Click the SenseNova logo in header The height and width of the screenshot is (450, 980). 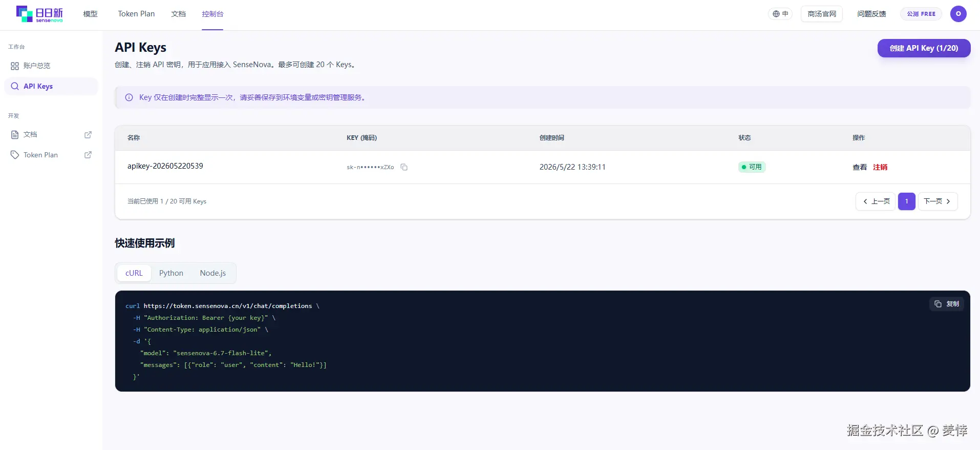39,14
